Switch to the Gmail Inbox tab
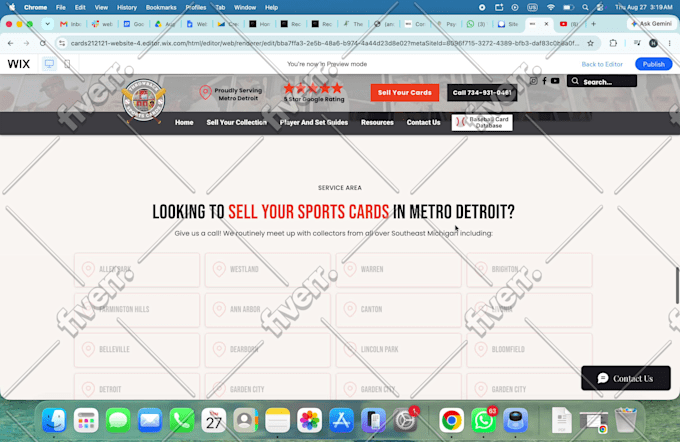The image size is (680, 442). pyautogui.click(x=71, y=24)
